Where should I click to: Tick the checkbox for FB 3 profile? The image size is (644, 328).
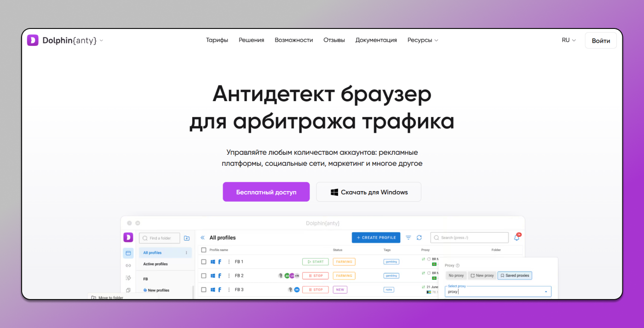204,289
